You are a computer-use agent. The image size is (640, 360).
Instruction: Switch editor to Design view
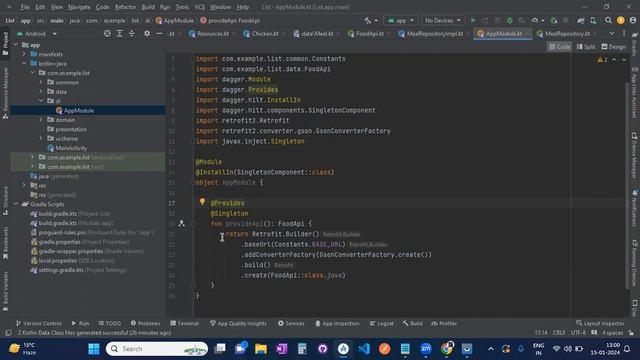point(613,47)
